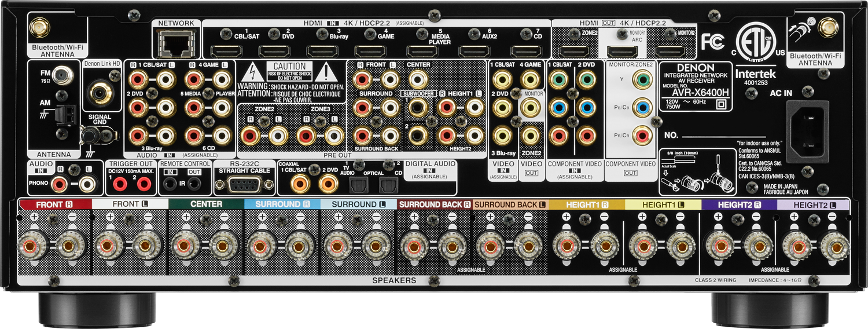Click the NETWORK Ethernet port

point(175,43)
